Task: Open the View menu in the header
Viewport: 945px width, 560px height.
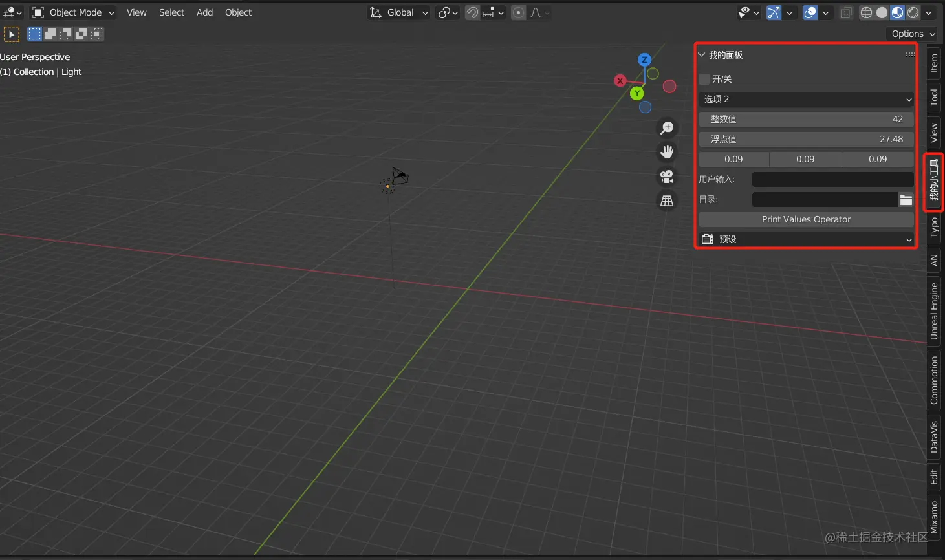Action: [136, 12]
